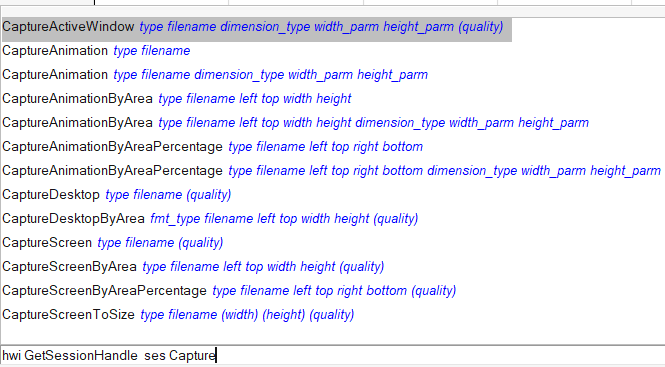The image size is (665, 367).
Task: Click the ses token in the command line
Action: (155, 356)
